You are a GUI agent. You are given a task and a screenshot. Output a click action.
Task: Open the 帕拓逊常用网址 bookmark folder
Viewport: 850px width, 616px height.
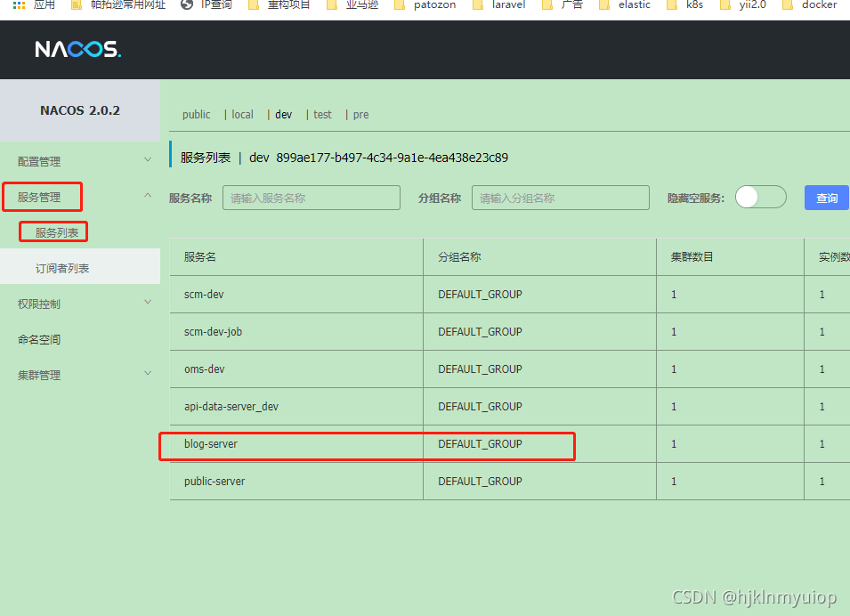[118, 4]
